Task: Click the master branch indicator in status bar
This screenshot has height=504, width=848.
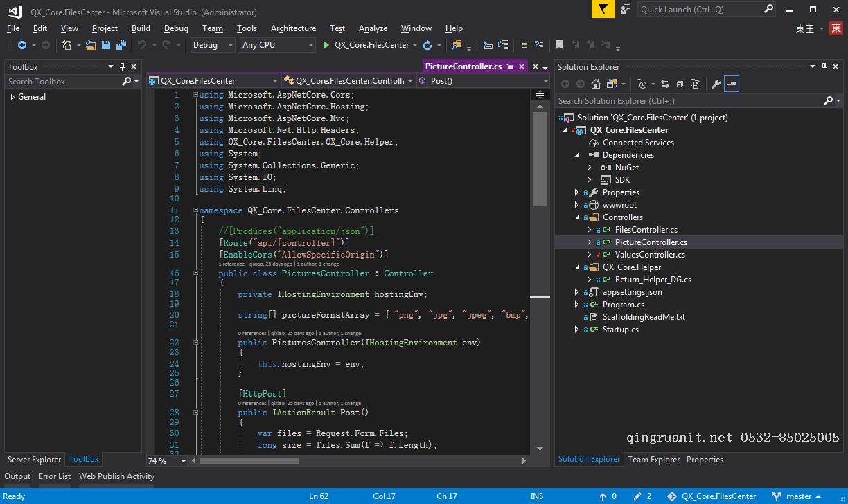Action: [x=799, y=496]
